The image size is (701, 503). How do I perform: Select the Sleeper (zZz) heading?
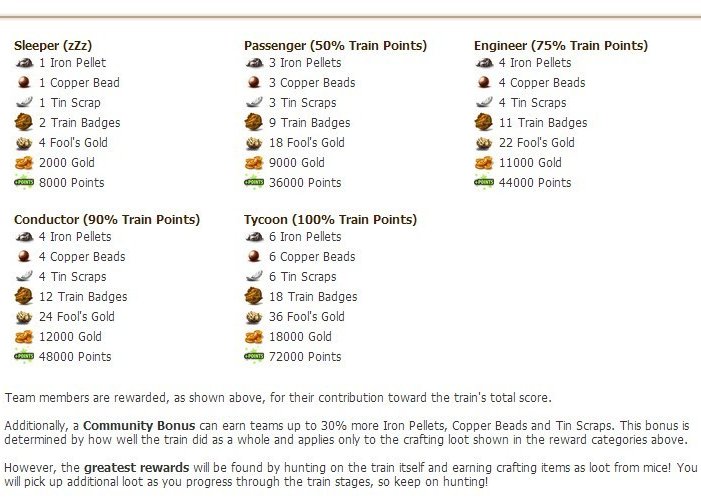[x=53, y=46]
